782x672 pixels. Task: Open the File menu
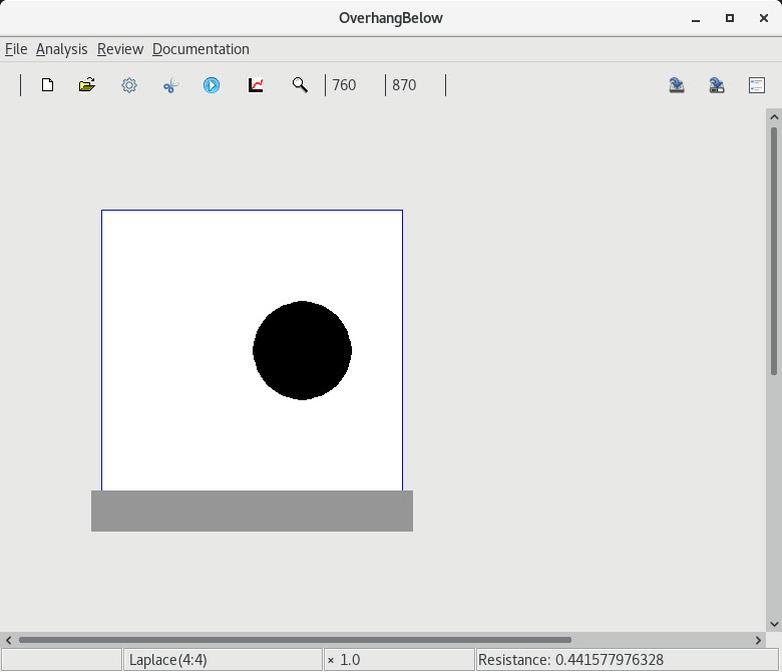16,49
